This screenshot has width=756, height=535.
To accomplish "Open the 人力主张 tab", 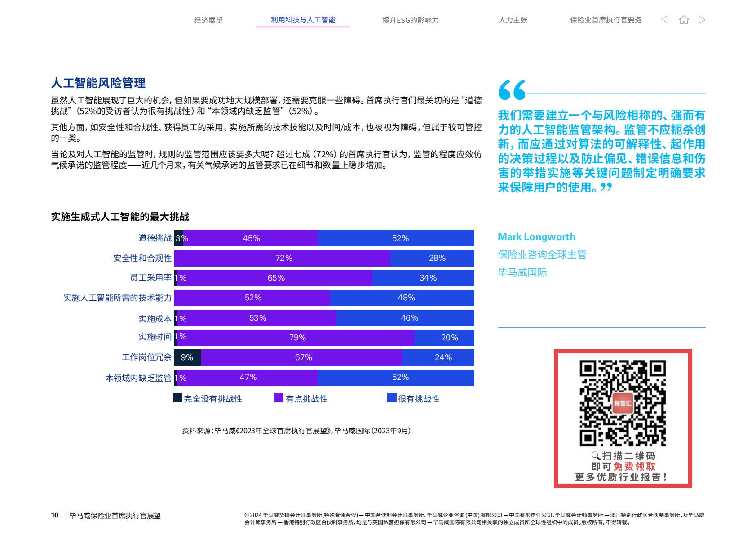I will [513, 20].
